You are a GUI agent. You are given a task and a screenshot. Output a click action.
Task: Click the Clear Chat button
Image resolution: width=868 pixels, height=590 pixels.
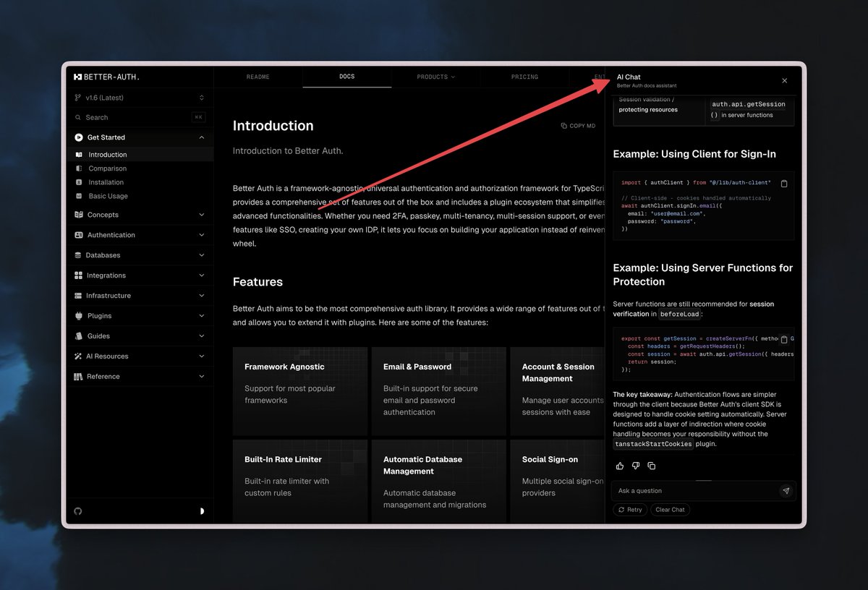point(670,510)
